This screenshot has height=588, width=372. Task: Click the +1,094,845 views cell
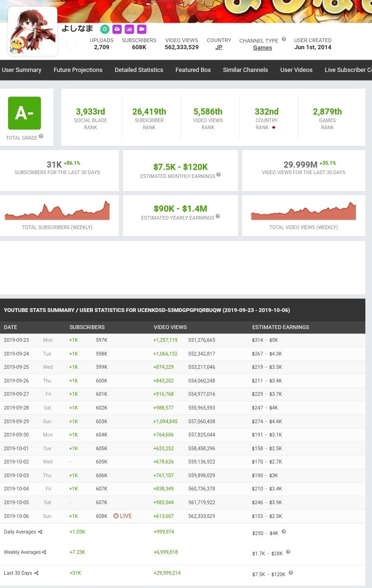click(165, 422)
